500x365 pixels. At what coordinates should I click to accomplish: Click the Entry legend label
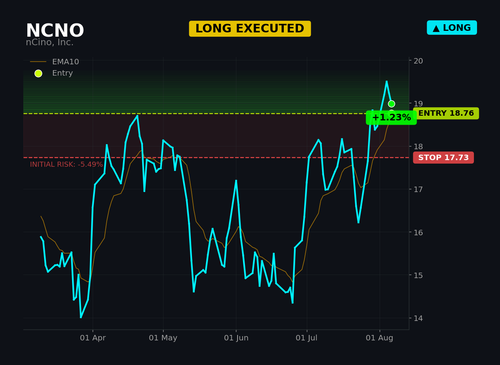pos(62,73)
